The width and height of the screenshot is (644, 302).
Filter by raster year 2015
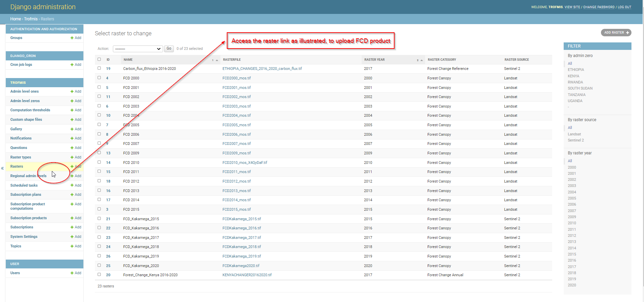(x=572, y=254)
